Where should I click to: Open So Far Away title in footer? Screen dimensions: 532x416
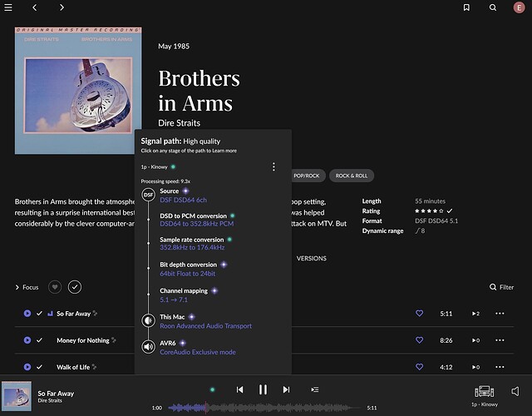[x=56, y=394]
